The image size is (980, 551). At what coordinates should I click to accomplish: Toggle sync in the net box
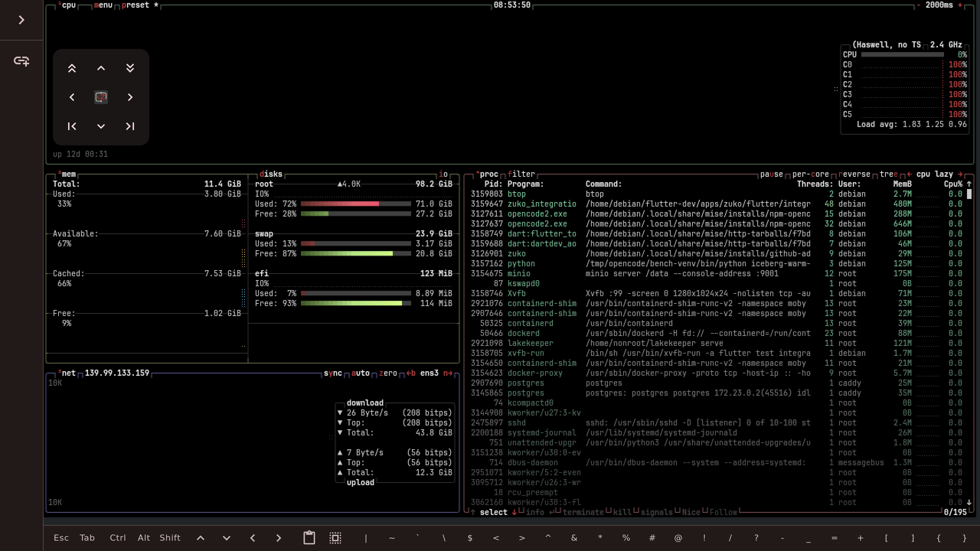click(x=333, y=373)
